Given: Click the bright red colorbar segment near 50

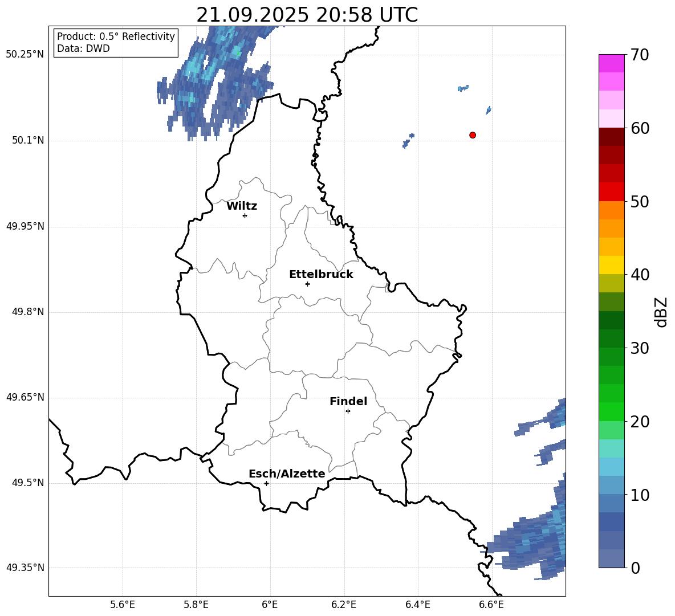Looking at the screenshot, I should pyautogui.click(x=611, y=192).
